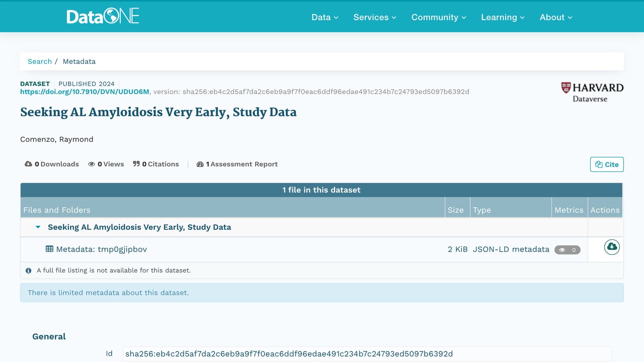Click the author name Comenzo, Raymond
Screen dimensions: 644x362
[x=57, y=139]
